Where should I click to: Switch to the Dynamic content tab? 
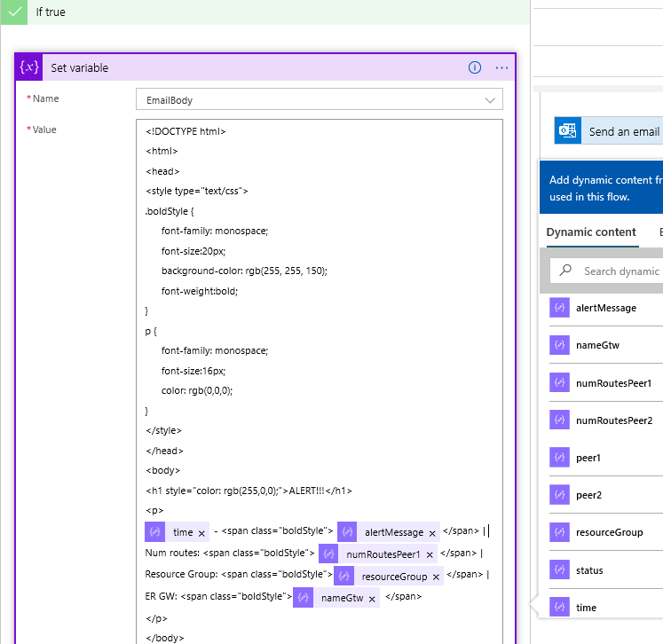[x=591, y=232]
